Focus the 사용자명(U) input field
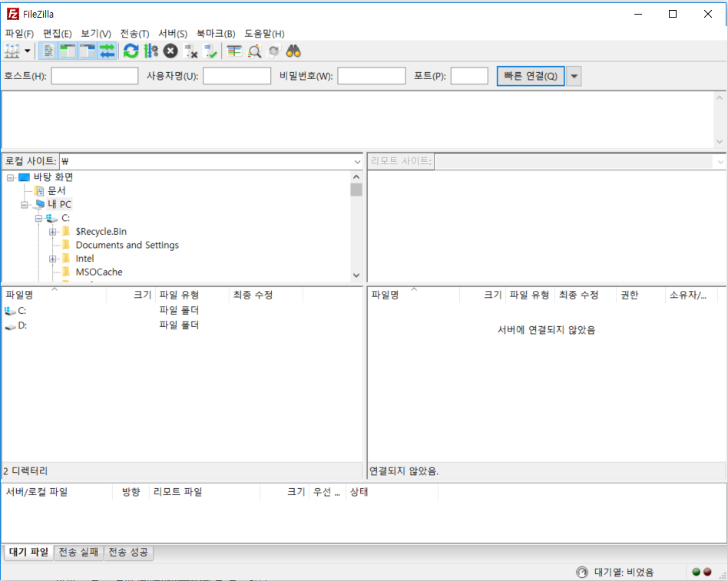The width and height of the screenshot is (728, 581). 237,76
